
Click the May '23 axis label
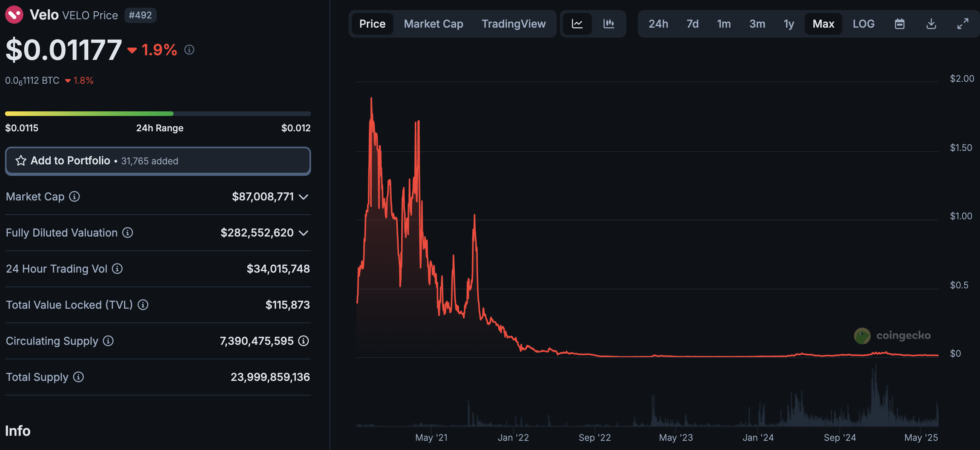(676, 437)
